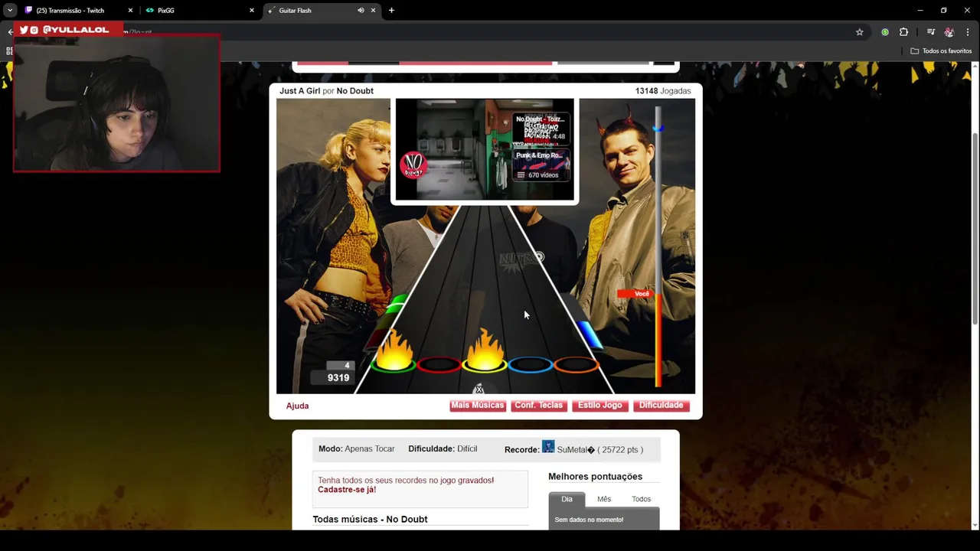
Task: Click the Dificuldade: Difícil label
Action: pyautogui.click(x=443, y=449)
